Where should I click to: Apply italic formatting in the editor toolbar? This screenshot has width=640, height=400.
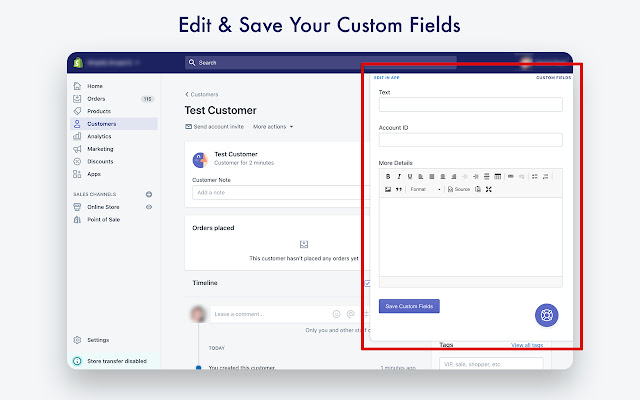[398, 176]
